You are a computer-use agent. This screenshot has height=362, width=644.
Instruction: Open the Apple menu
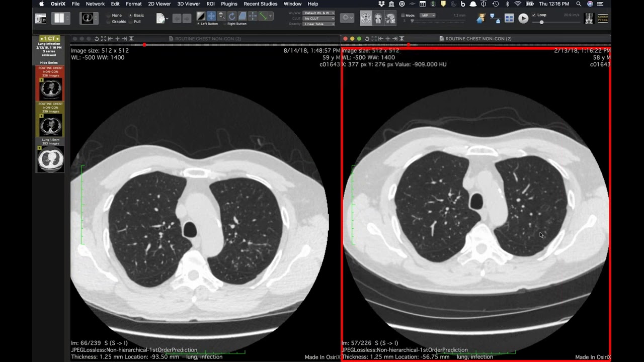point(42,4)
